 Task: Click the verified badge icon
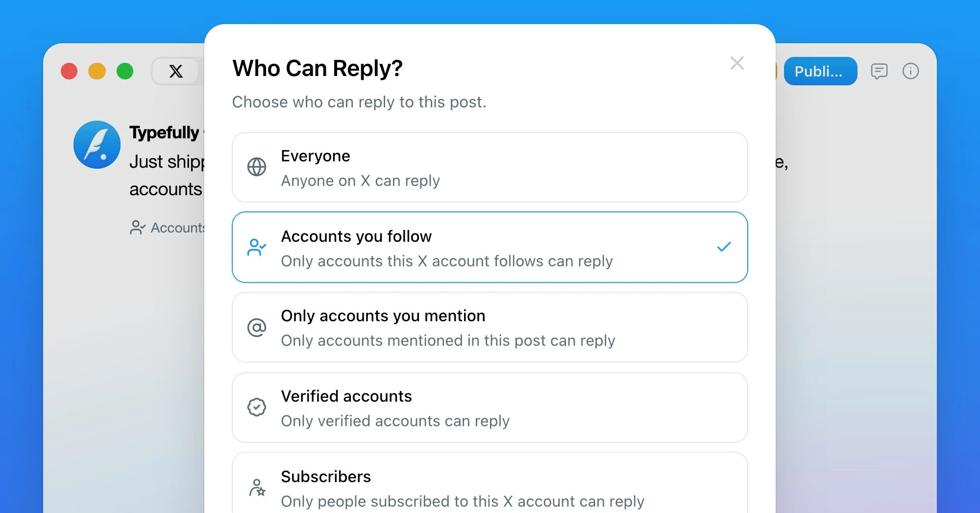click(x=256, y=407)
